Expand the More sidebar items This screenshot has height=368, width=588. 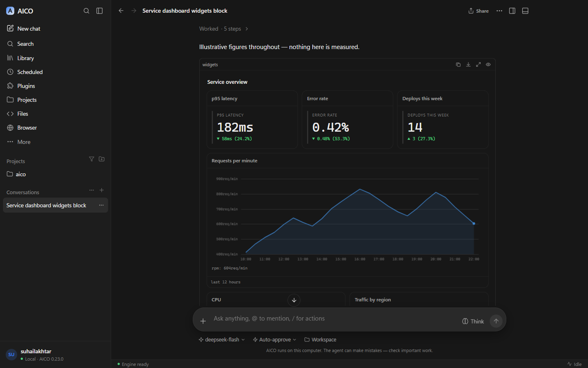(x=56, y=142)
